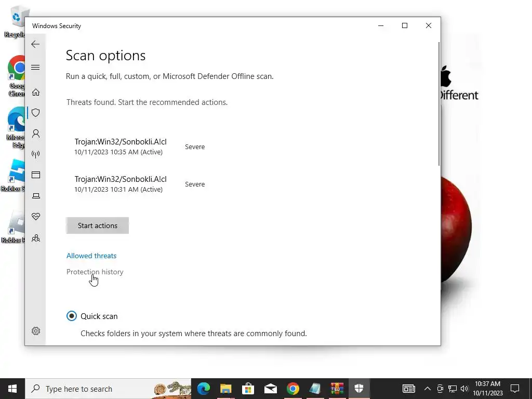Open Firewall & network protection icon
532x399 pixels.
pyautogui.click(x=36, y=154)
